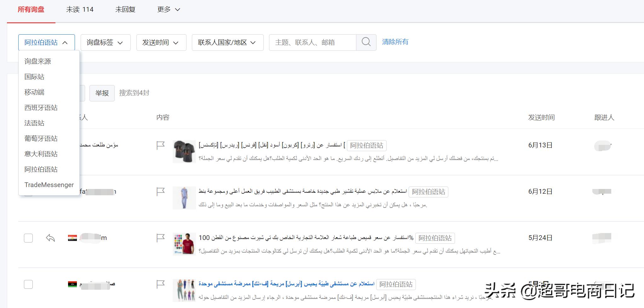
Task: Open the 发送时间 filter dropdown
Action: 161,43
